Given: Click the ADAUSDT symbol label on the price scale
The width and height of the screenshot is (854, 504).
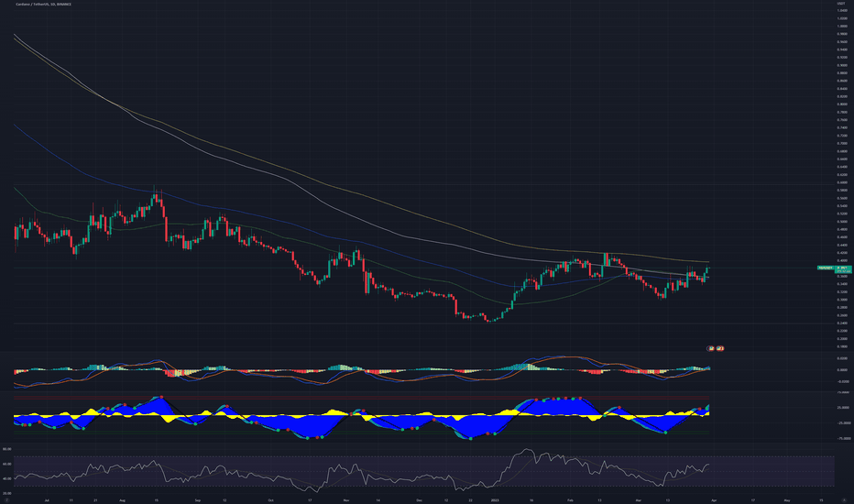Looking at the screenshot, I should click(825, 268).
